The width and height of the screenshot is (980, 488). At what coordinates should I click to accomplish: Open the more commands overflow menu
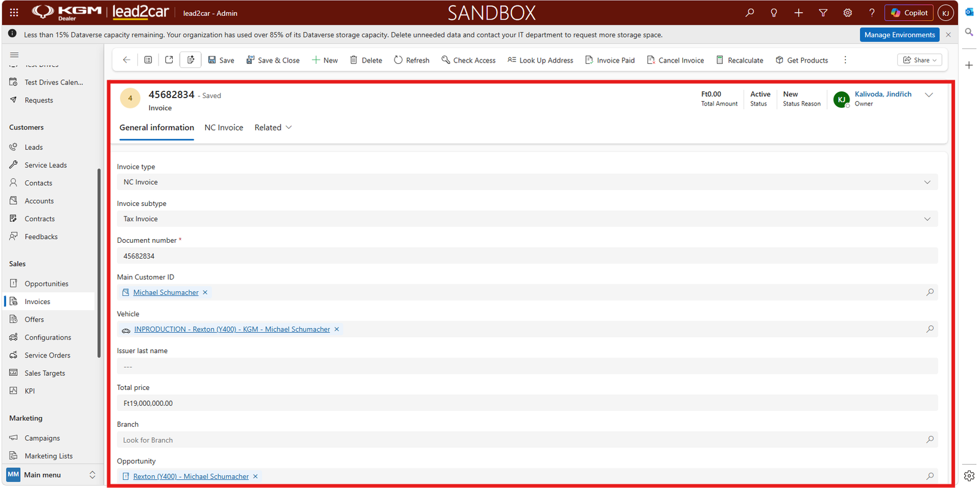(x=845, y=60)
